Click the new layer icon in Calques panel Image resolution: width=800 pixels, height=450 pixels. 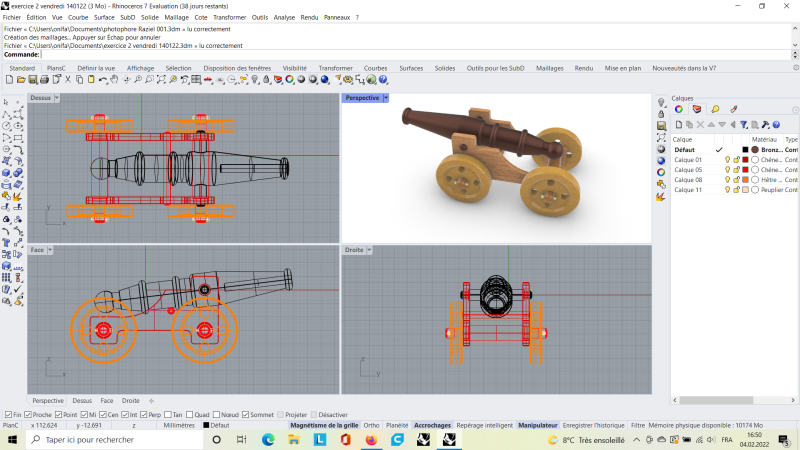click(677, 124)
